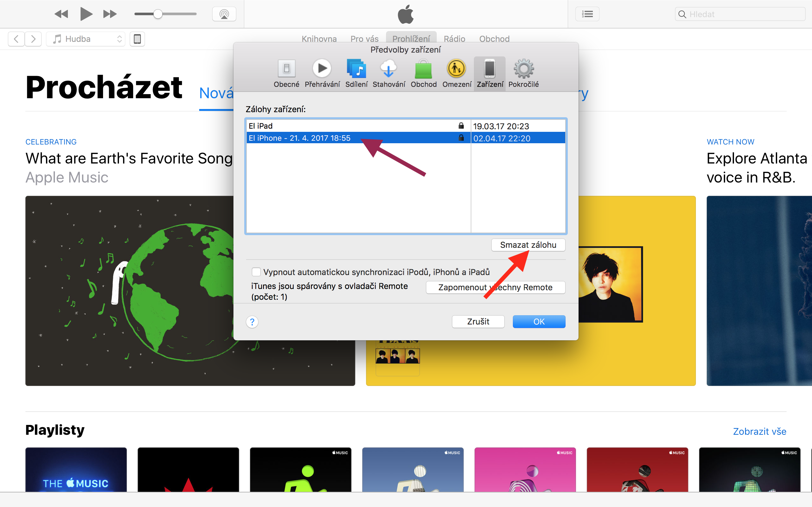Click the AirPlay button

click(224, 14)
